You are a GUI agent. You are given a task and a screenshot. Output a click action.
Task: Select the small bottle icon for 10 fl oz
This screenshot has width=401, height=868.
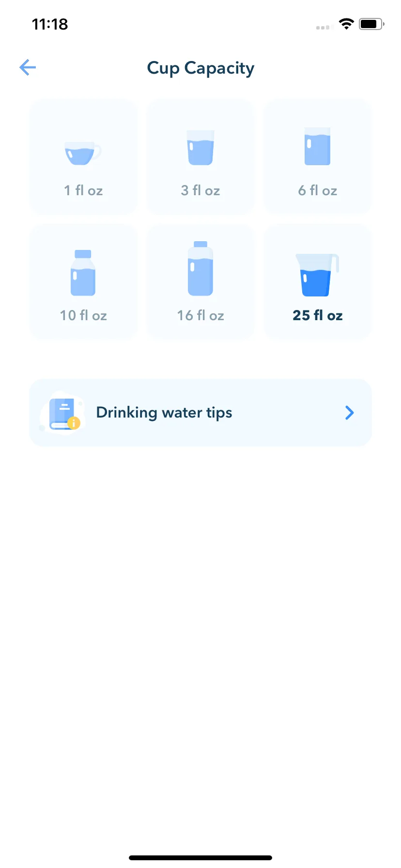[x=83, y=273]
